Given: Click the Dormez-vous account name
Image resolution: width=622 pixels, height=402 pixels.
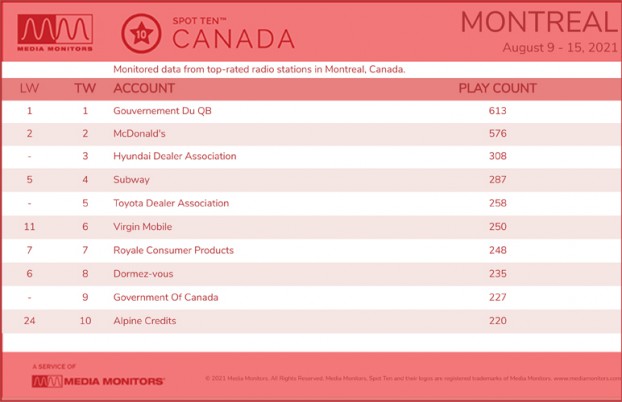Looking at the screenshot, I should 143,274.
